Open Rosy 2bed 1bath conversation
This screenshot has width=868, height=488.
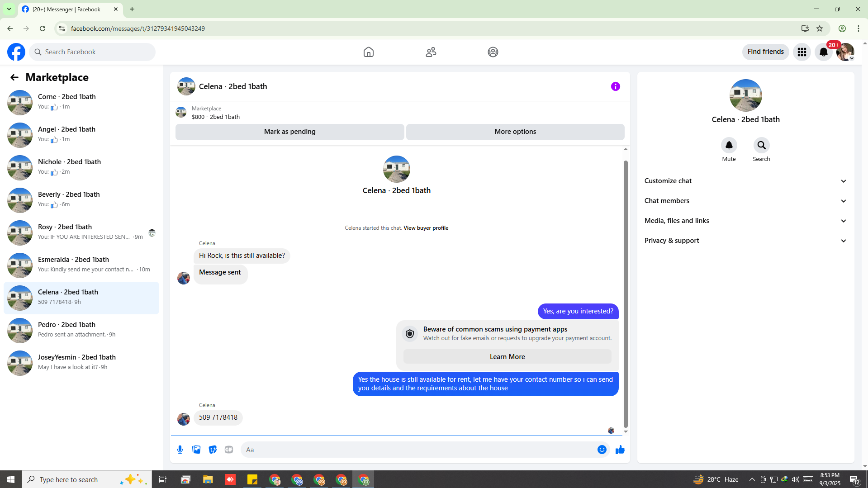tap(81, 232)
